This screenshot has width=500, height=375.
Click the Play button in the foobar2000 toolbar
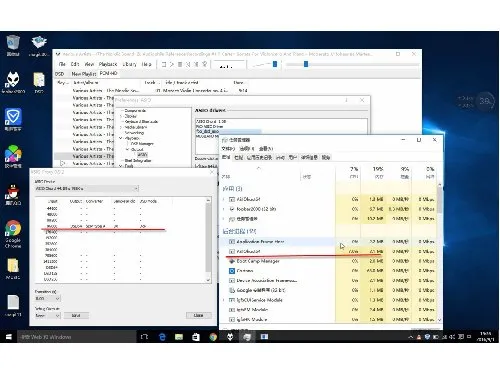(172, 64)
